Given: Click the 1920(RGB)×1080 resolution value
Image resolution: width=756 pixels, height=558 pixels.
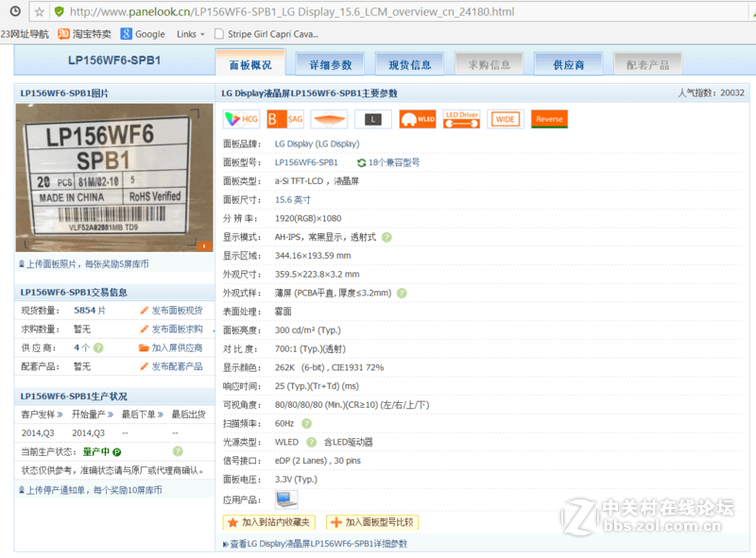Looking at the screenshot, I should click(308, 219).
